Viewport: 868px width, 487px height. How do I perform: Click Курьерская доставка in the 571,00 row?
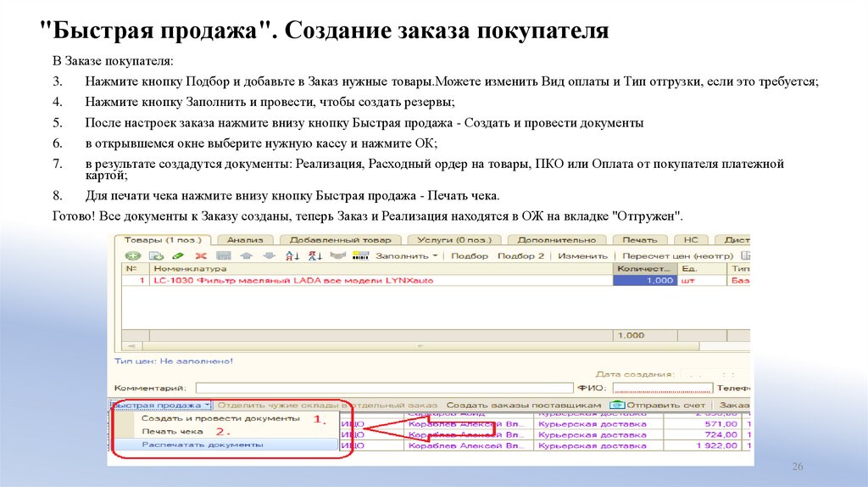pos(598,424)
